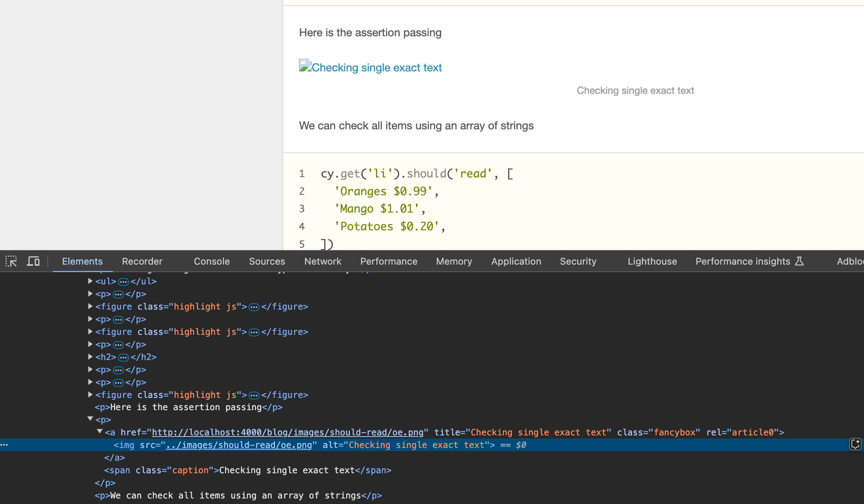Activate the inspect element picker icon
The image size is (864, 504).
click(x=11, y=261)
